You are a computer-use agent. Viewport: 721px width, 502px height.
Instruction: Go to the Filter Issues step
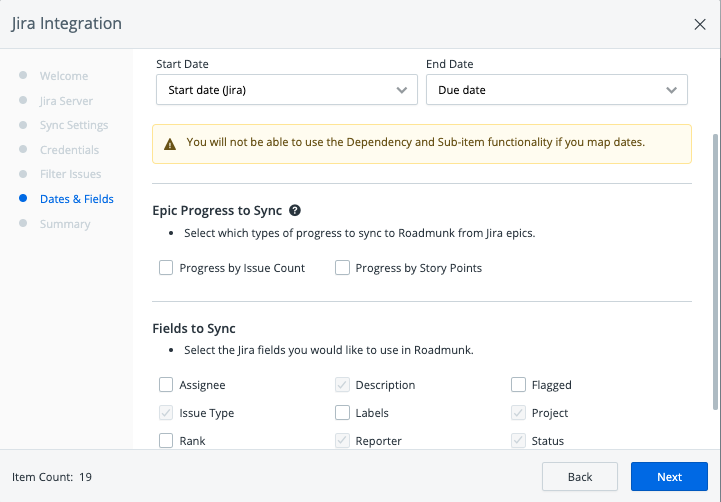pyautogui.click(x=70, y=174)
